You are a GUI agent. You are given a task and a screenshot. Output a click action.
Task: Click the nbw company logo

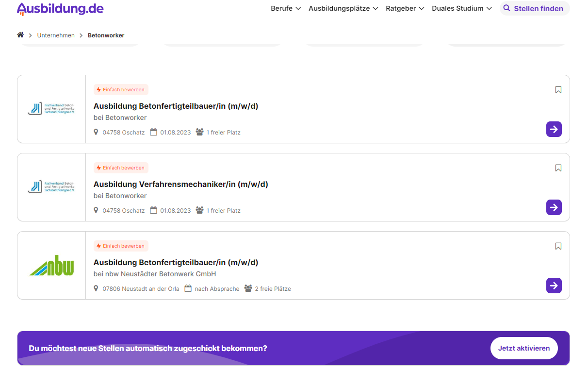(51, 266)
